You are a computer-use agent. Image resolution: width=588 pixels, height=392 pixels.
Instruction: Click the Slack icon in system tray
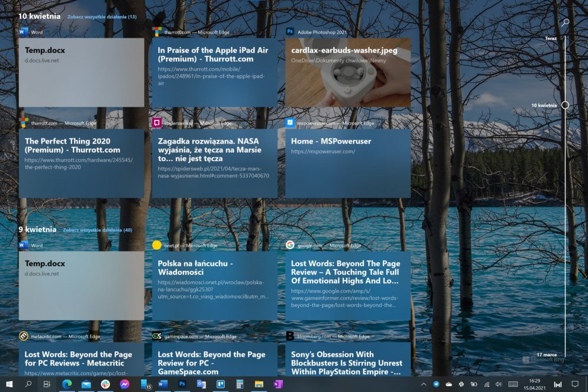pyautogui.click(x=461, y=384)
